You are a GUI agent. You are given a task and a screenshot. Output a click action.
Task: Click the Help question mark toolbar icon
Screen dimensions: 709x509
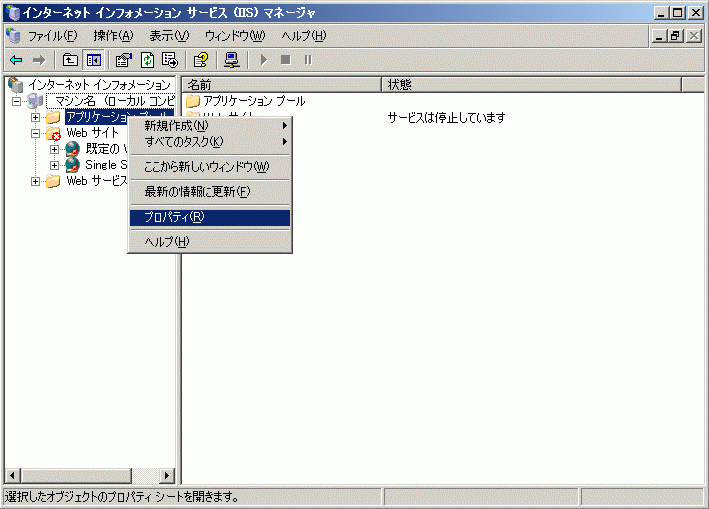point(201,60)
